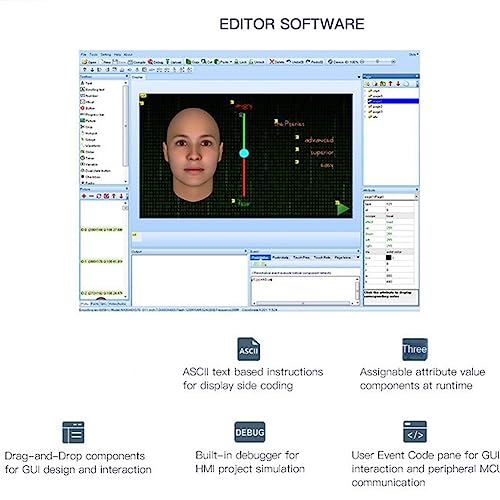Click the green play arrow on canvas
Screen dimensions: 500x500
click(x=343, y=209)
